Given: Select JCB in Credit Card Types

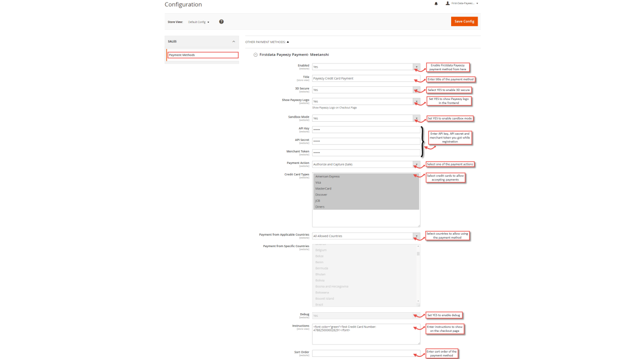Looking at the screenshot, I should click(366, 201).
